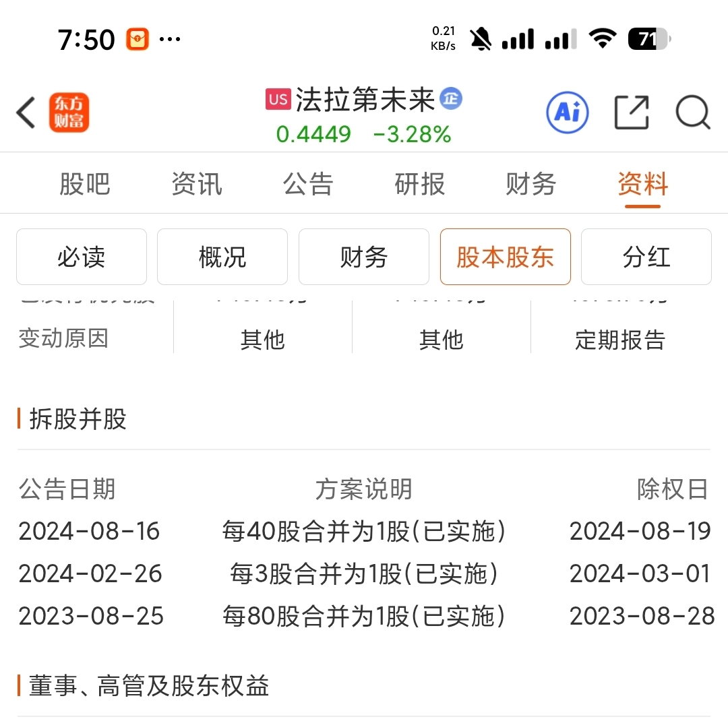Image resolution: width=728 pixels, height=719 pixels.
Task: Open the top-row 财务 tab
Action: pos(531,184)
